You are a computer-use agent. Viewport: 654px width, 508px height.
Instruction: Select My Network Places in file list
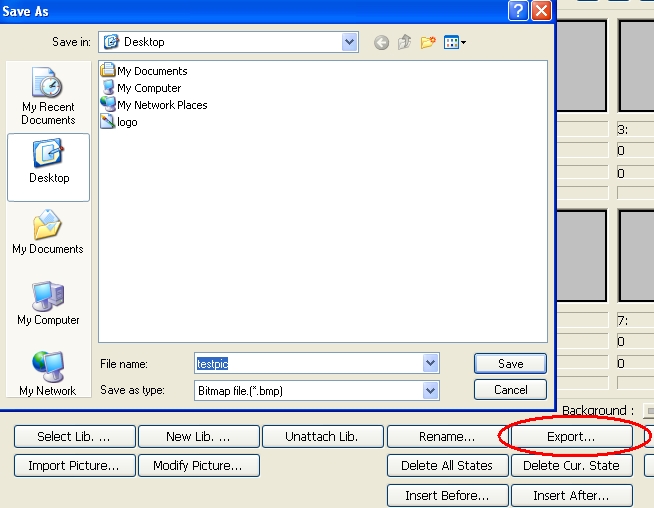(x=154, y=105)
